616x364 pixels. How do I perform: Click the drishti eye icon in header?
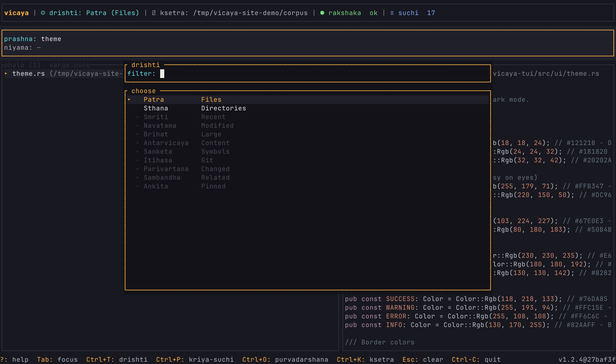43,13
